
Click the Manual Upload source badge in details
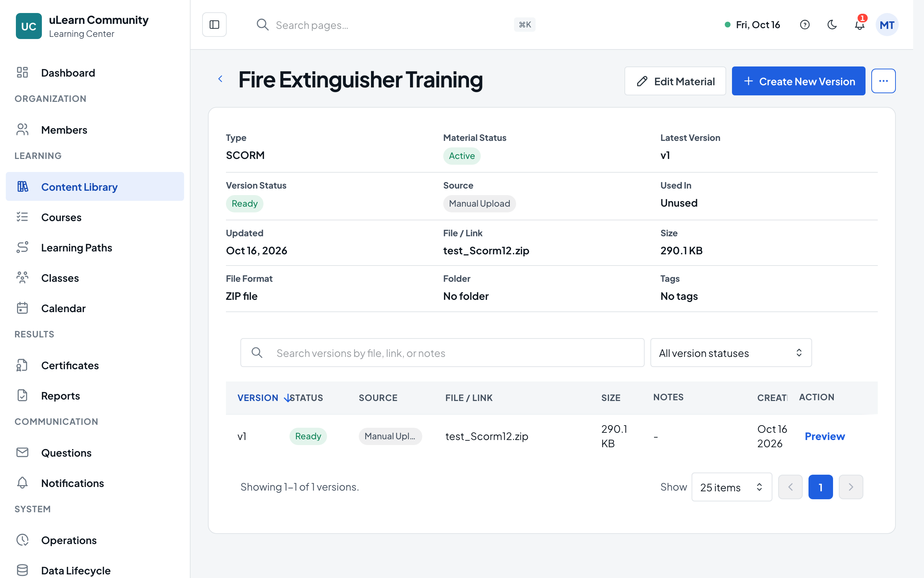pyautogui.click(x=479, y=203)
